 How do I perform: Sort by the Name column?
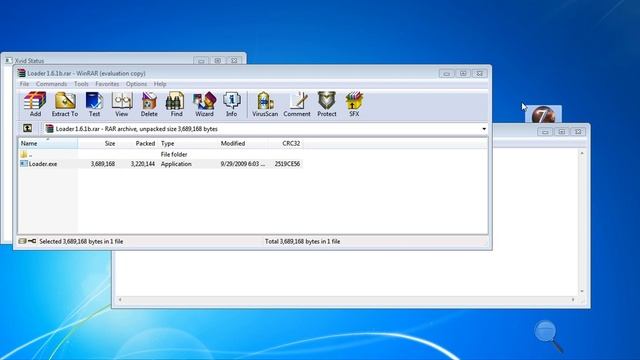click(48, 143)
